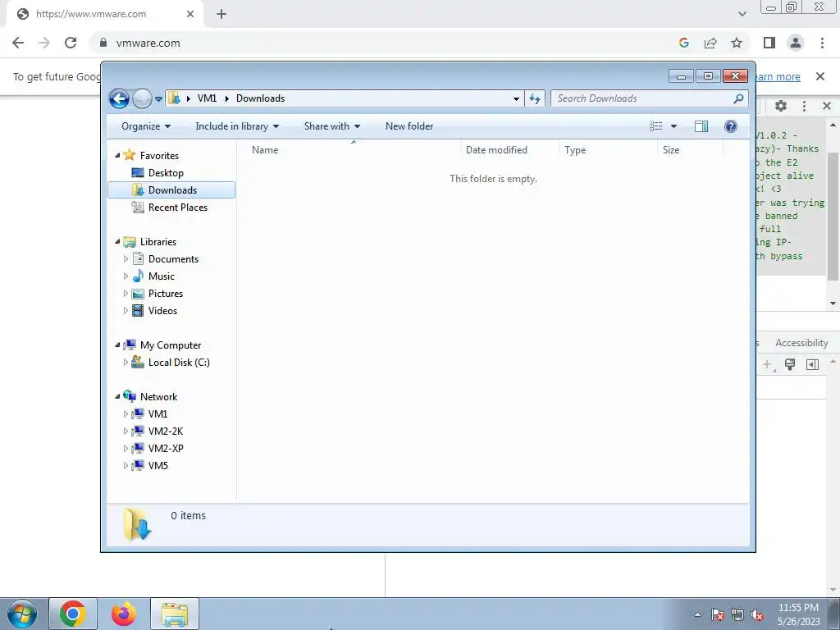Click the search magnifier icon in Explorer
The height and width of the screenshot is (630, 840).
pos(738,98)
